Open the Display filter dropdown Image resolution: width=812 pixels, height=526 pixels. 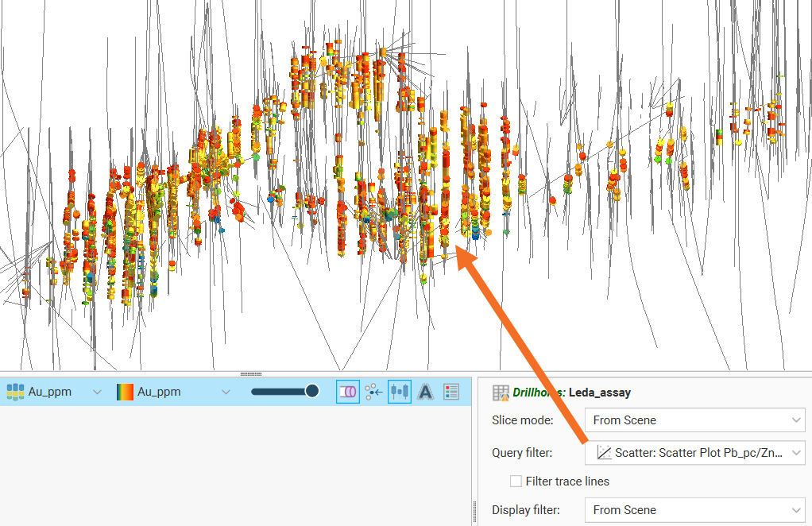pos(796,510)
